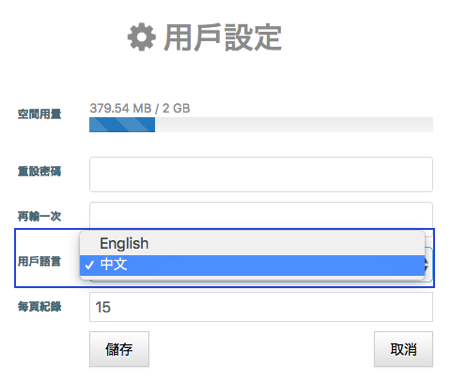
Task: Click the language select up-down arrow
Action: (x=426, y=265)
